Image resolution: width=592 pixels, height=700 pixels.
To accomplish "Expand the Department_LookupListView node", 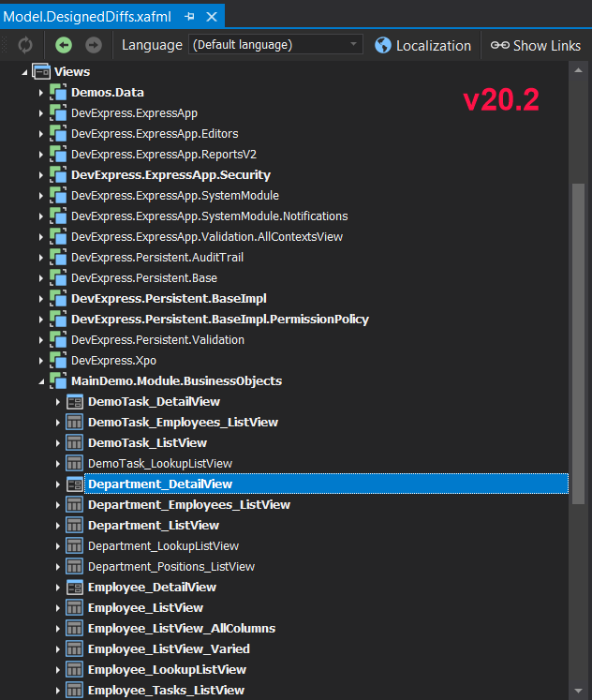I will point(57,546).
